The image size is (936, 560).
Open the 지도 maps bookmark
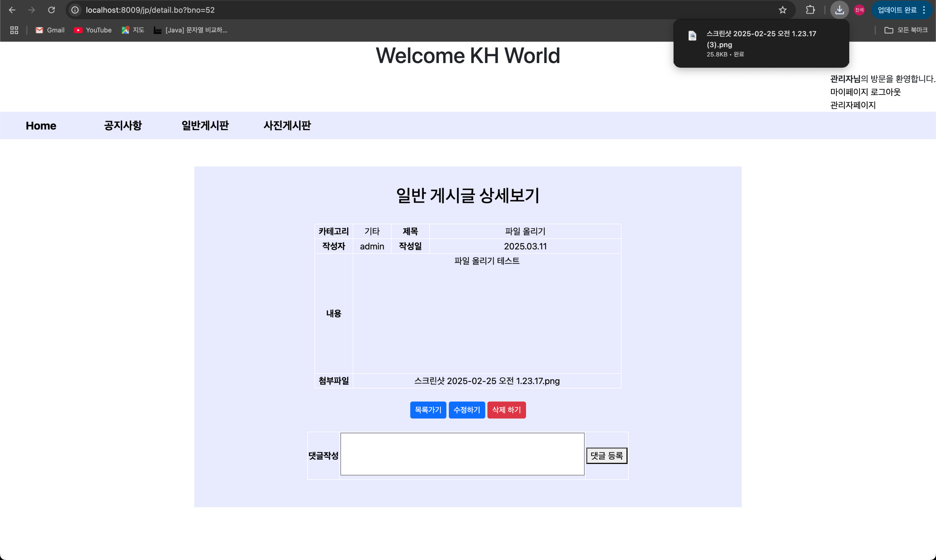pos(133,30)
